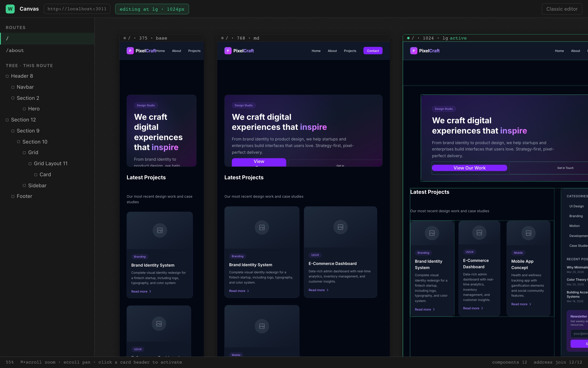The image size is (588, 368).
Task: Click the PixelCraft P logo in the 375 frame
Action: click(x=130, y=51)
